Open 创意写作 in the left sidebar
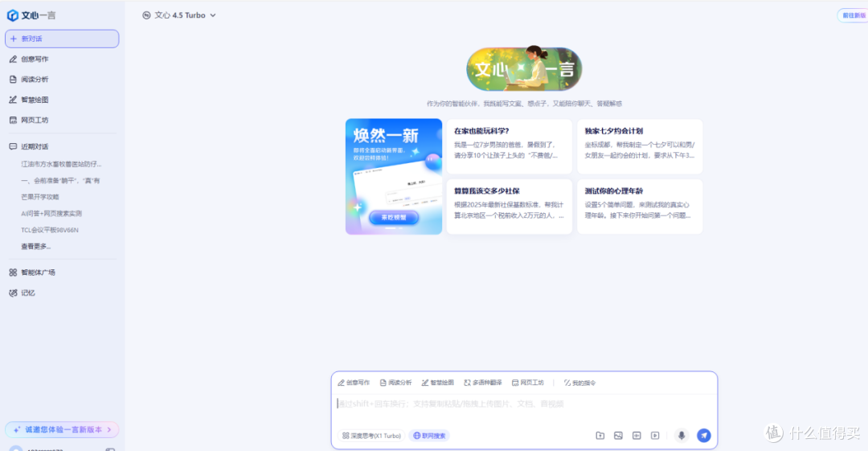The height and width of the screenshot is (451, 868). coord(29,59)
